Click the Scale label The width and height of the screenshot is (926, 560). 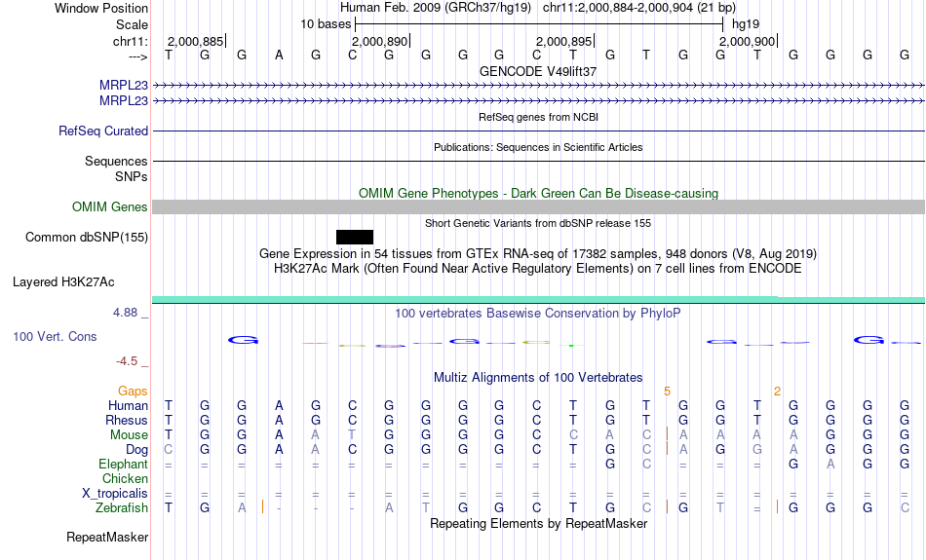click(x=132, y=24)
